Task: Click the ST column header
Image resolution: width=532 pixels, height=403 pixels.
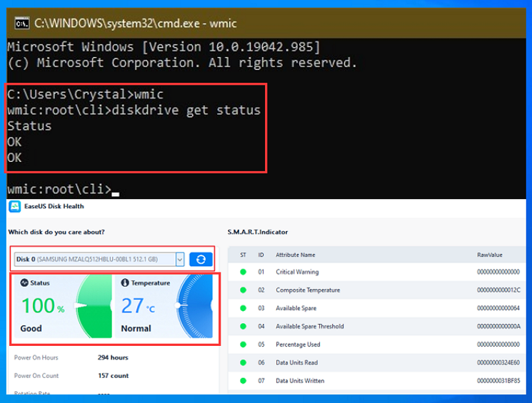Action: click(x=243, y=255)
